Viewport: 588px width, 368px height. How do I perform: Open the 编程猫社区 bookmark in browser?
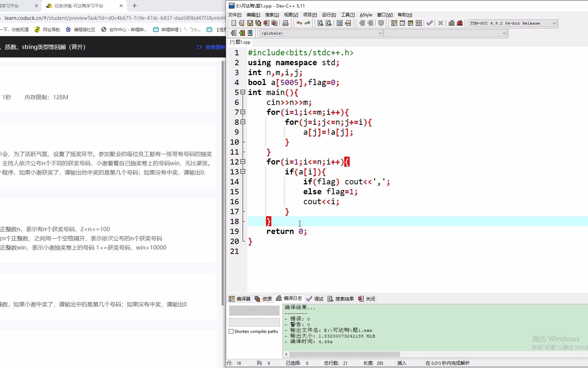(81, 29)
